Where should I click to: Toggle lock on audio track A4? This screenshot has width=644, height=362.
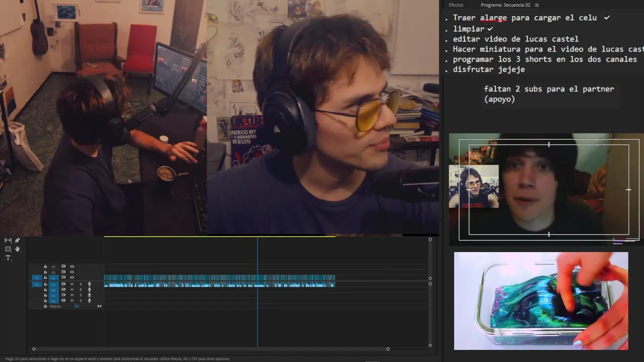coord(45,301)
